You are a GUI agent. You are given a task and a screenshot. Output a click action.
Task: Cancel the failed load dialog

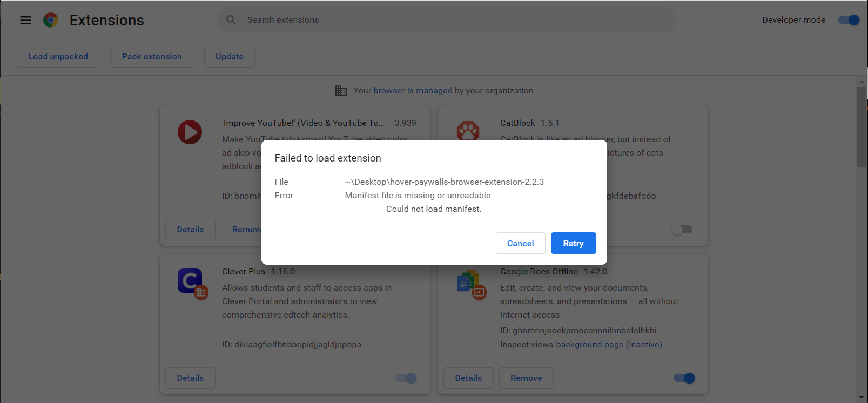[521, 243]
